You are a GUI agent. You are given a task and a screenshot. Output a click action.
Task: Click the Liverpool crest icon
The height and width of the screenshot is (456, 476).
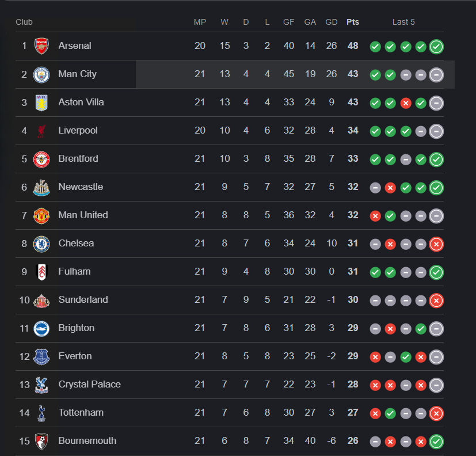pos(41,131)
